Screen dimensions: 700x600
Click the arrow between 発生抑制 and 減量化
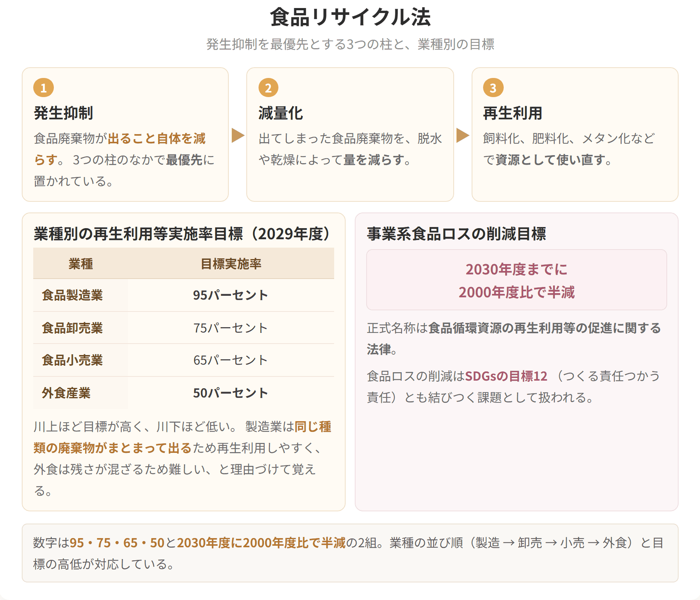pyautogui.click(x=238, y=135)
